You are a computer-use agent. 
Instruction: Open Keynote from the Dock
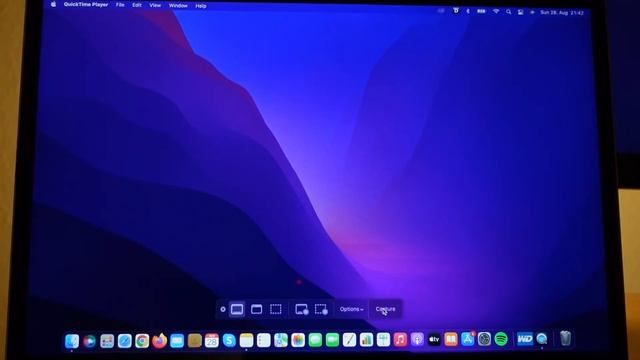pyautogui.click(x=383, y=339)
